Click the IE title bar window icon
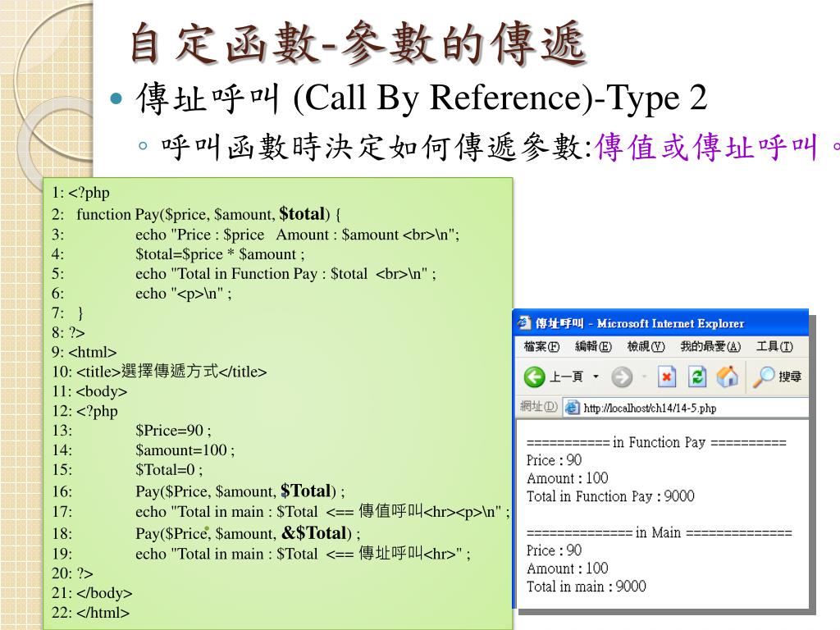 [x=524, y=323]
